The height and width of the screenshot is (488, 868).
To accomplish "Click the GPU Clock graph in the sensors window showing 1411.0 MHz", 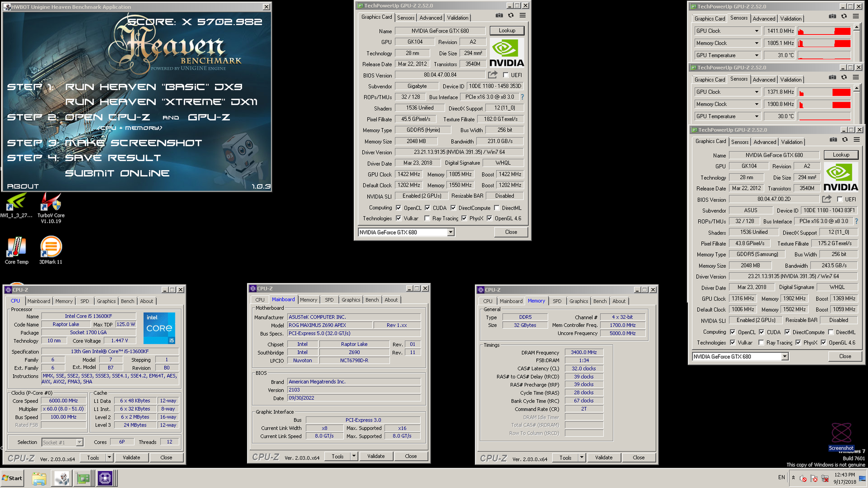I will click(x=824, y=31).
